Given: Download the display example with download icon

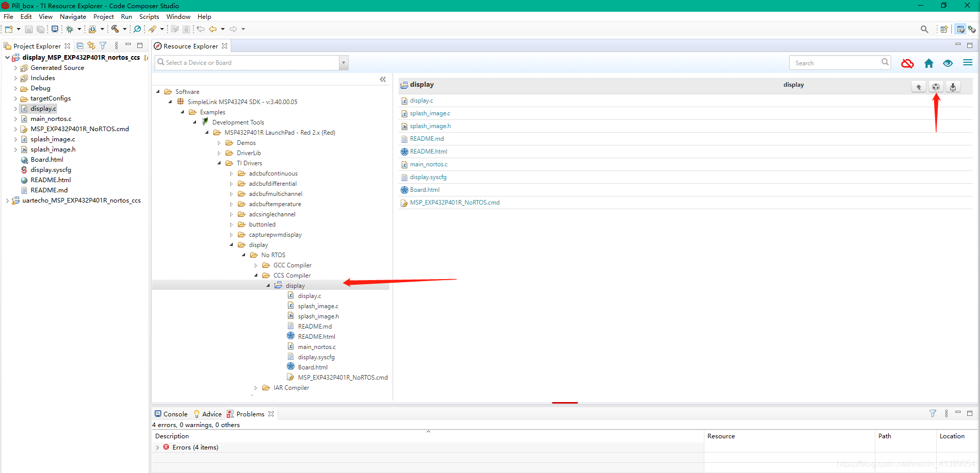Looking at the screenshot, I should pyautogui.click(x=953, y=87).
